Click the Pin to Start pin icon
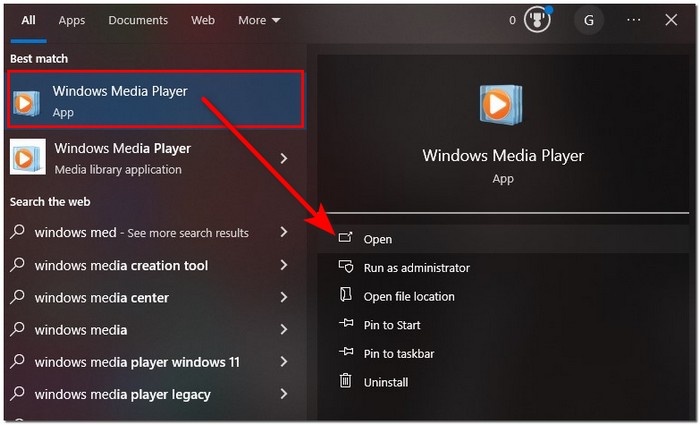Viewport: 700px width, 425px height. pyautogui.click(x=346, y=323)
